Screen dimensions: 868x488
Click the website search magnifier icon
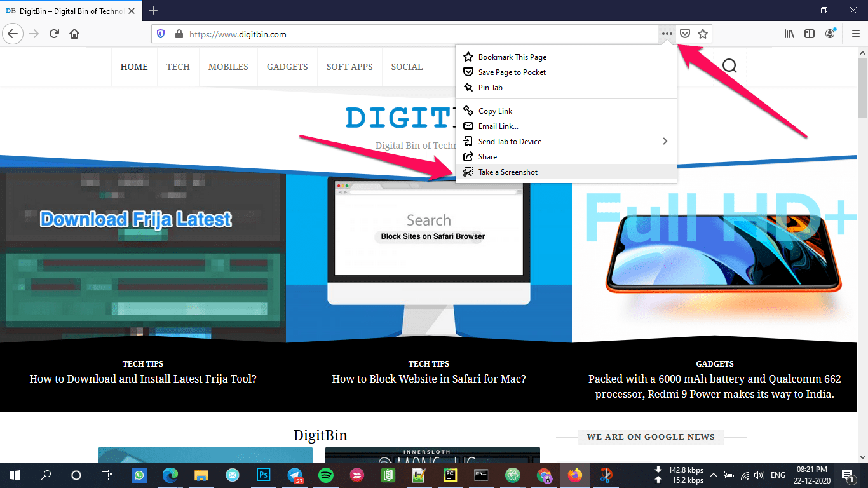tap(729, 66)
